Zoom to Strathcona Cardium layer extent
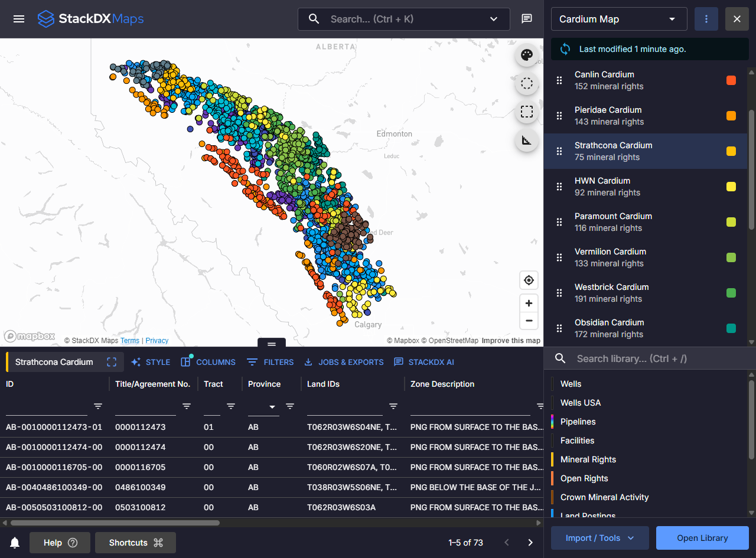The image size is (756, 558). point(112,362)
